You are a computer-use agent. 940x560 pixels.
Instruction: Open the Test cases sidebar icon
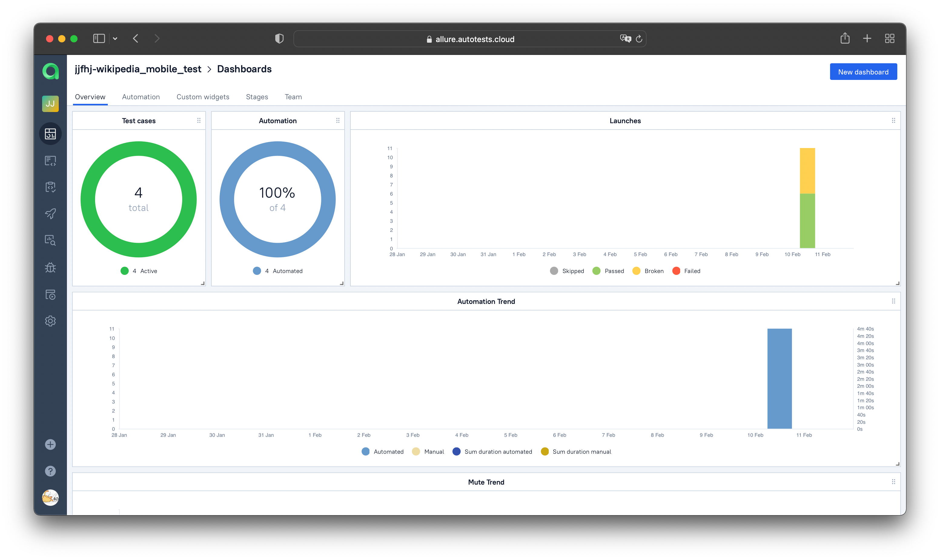click(x=50, y=161)
